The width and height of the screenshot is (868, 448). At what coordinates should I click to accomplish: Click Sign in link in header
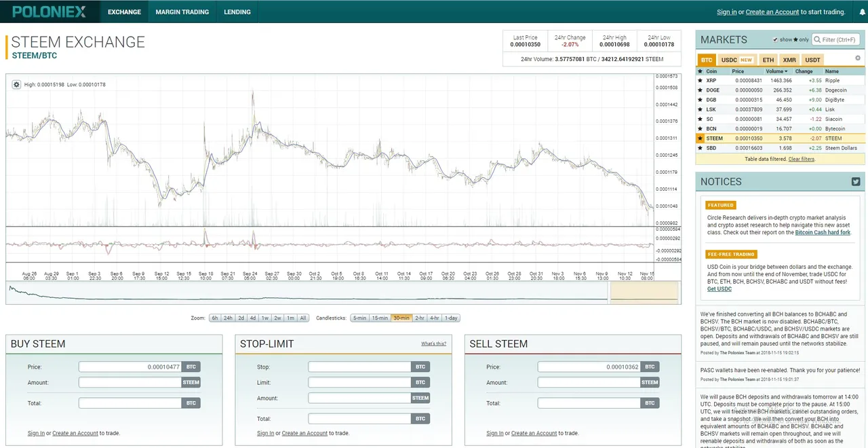click(726, 12)
